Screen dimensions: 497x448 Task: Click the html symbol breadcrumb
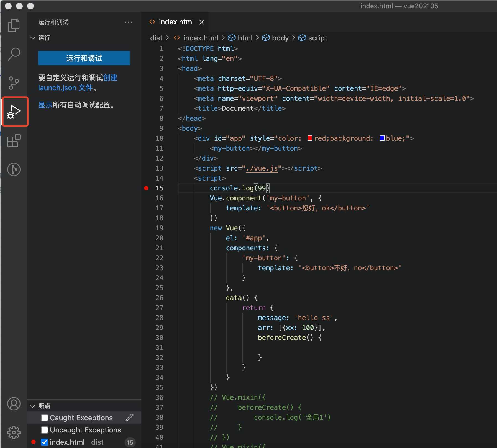[240, 38]
